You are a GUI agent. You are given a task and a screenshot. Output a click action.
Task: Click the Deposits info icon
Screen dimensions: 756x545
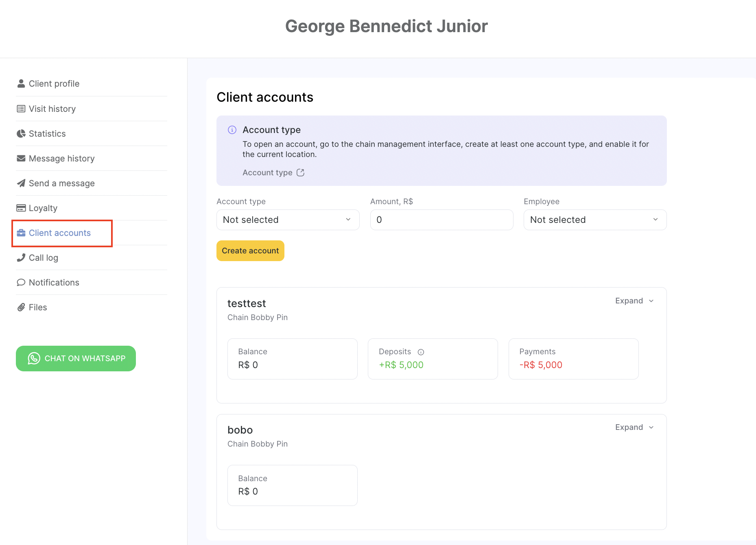tap(421, 352)
